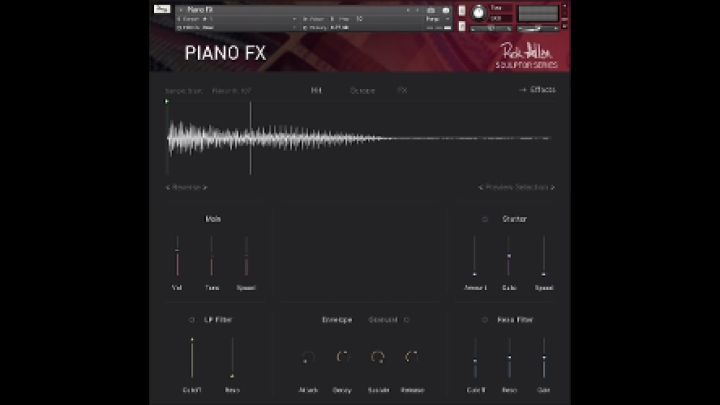Click the Envelope section heading
The width and height of the screenshot is (720, 405).
[x=337, y=320]
